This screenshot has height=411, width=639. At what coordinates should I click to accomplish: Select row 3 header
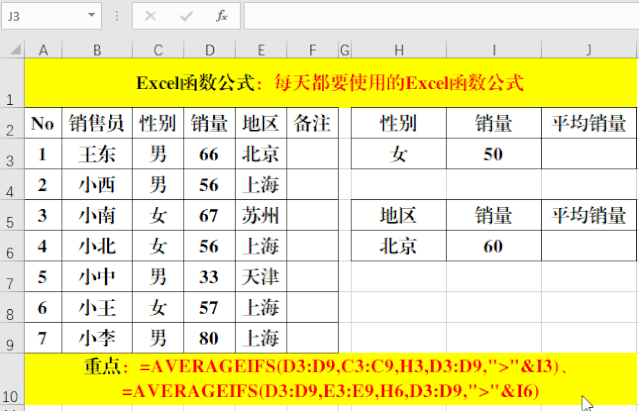(x=12, y=154)
